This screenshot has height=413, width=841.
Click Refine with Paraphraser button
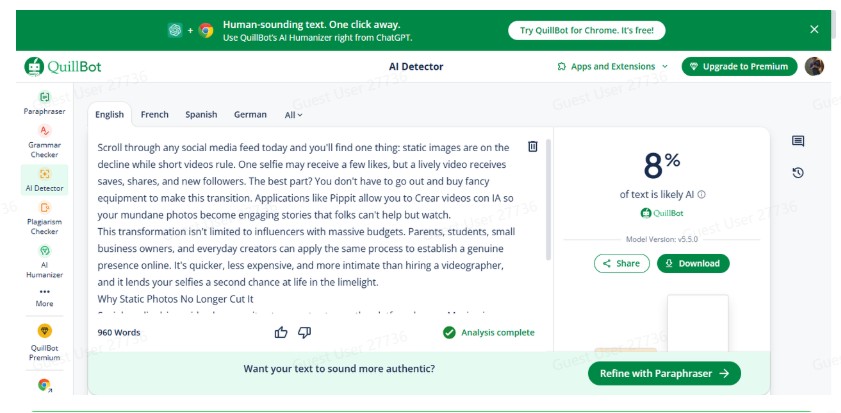[x=664, y=373]
